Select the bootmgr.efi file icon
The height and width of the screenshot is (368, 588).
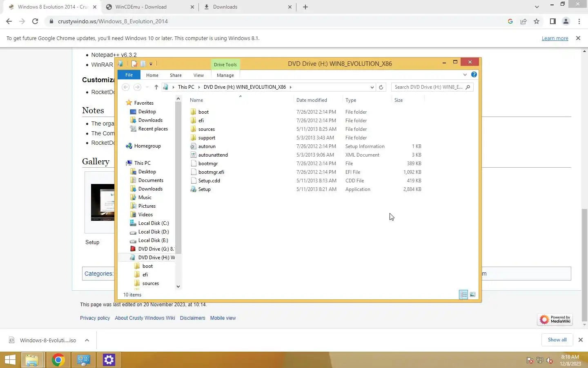194,172
